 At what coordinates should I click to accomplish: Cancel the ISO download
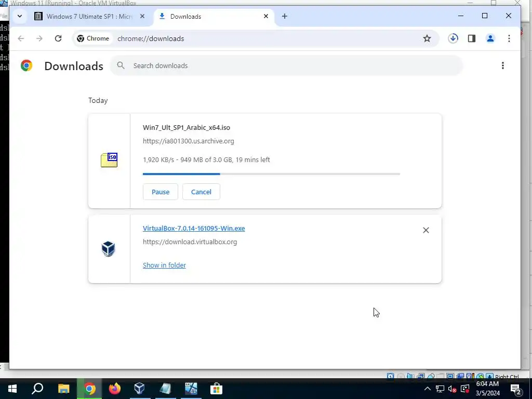pyautogui.click(x=201, y=192)
